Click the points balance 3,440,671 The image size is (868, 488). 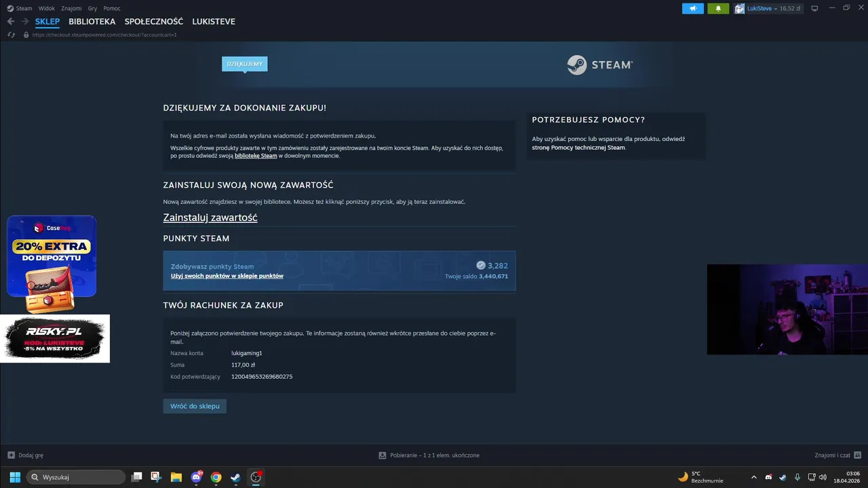(x=493, y=276)
